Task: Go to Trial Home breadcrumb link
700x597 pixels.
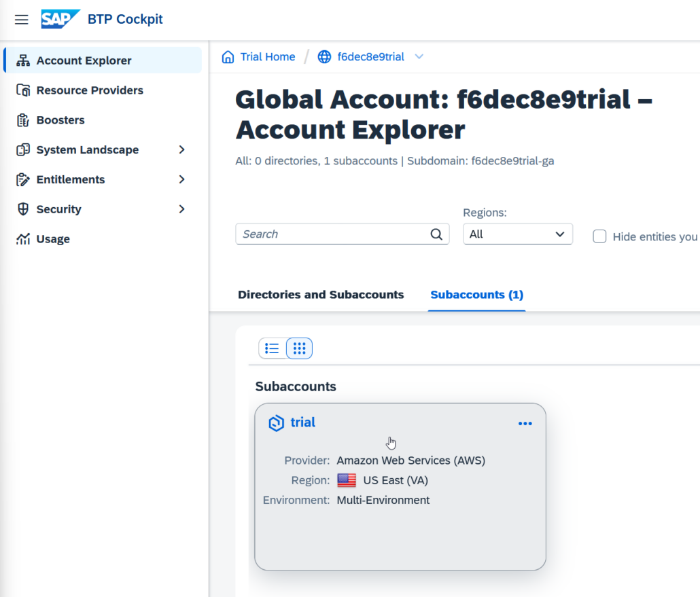Action: [268, 56]
